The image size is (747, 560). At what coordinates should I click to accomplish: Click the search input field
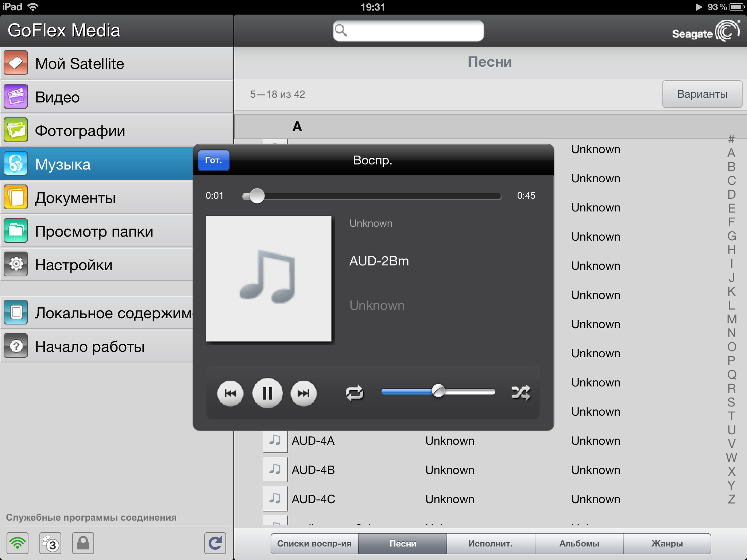[x=409, y=31]
